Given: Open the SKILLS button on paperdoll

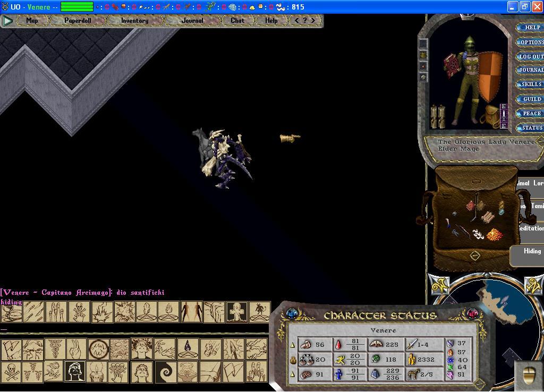Looking at the screenshot, I should click(530, 84).
